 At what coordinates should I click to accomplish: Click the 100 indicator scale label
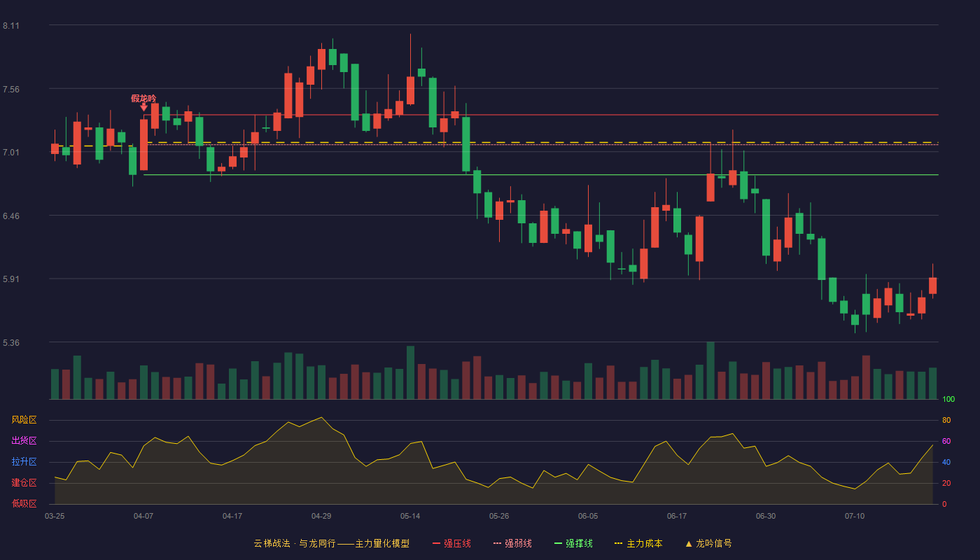(948, 400)
